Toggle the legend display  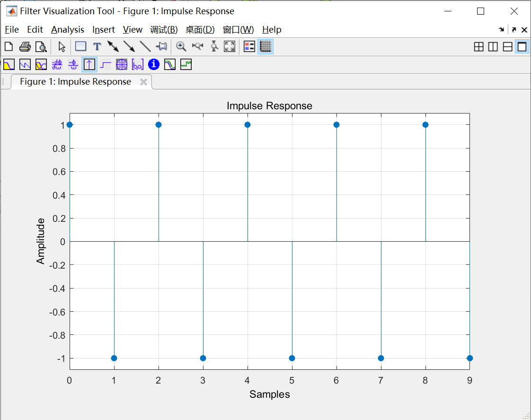pos(249,46)
